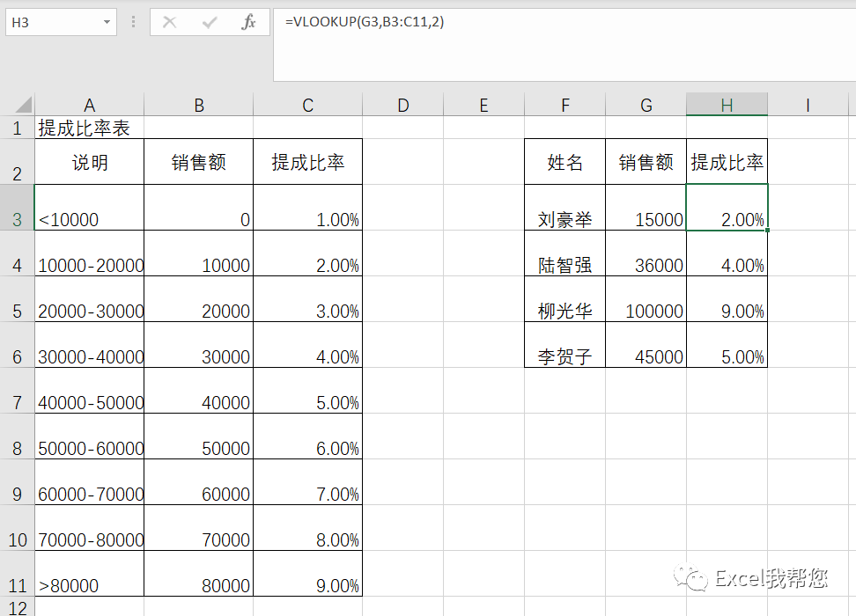
Task: Select row 5 header
Action: pyautogui.click(x=18, y=299)
